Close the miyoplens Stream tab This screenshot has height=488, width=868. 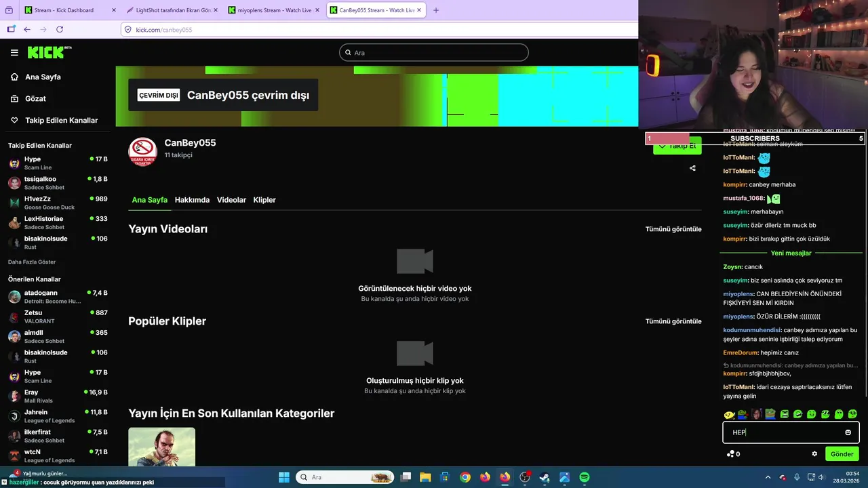pos(317,10)
